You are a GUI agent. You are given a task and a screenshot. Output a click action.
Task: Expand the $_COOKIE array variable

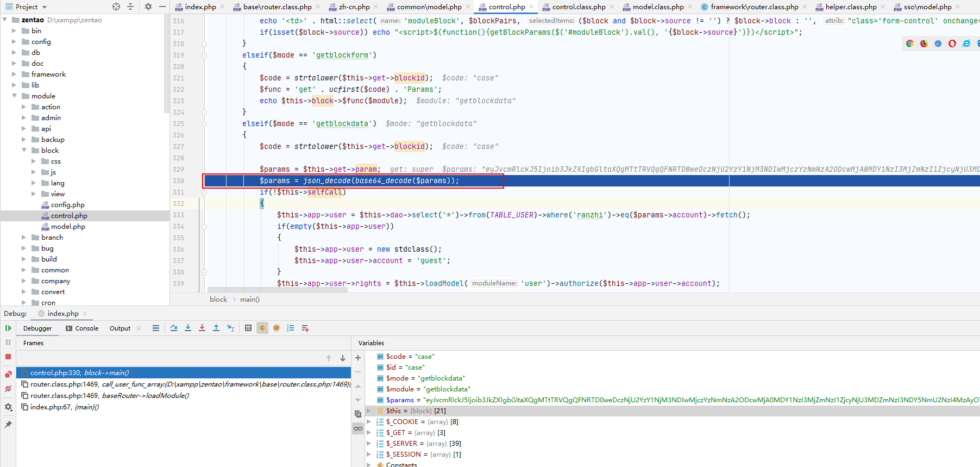[x=369, y=422]
